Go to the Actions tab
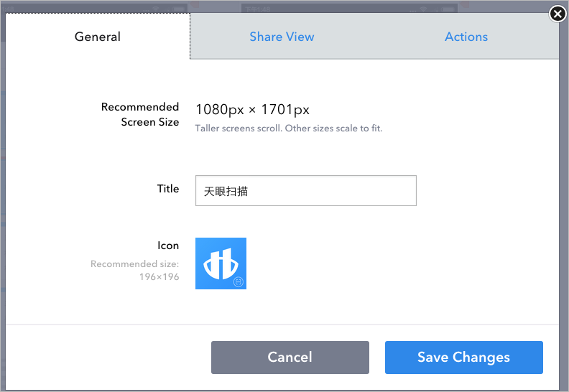The image size is (569, 392). [x=466, y=37]
